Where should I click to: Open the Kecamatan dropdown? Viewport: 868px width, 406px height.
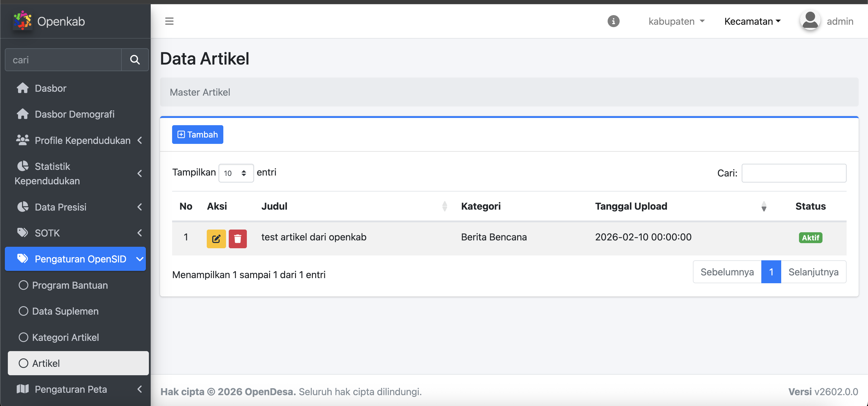752,21
